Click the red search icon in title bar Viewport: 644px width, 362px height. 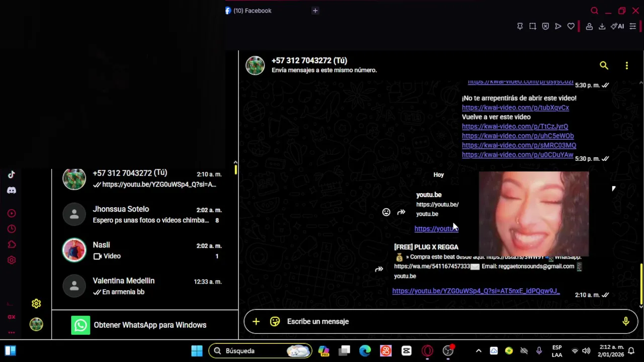coord(594,11)
